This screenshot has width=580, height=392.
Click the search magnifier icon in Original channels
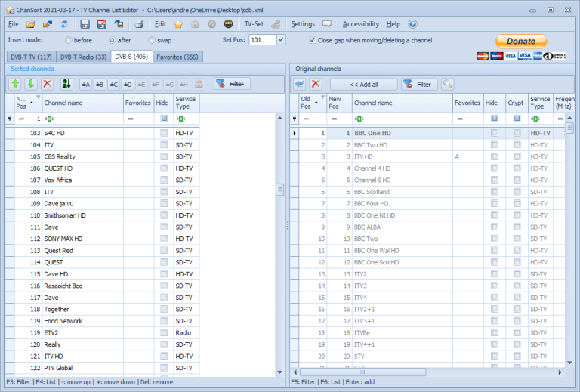pos(448,84)
